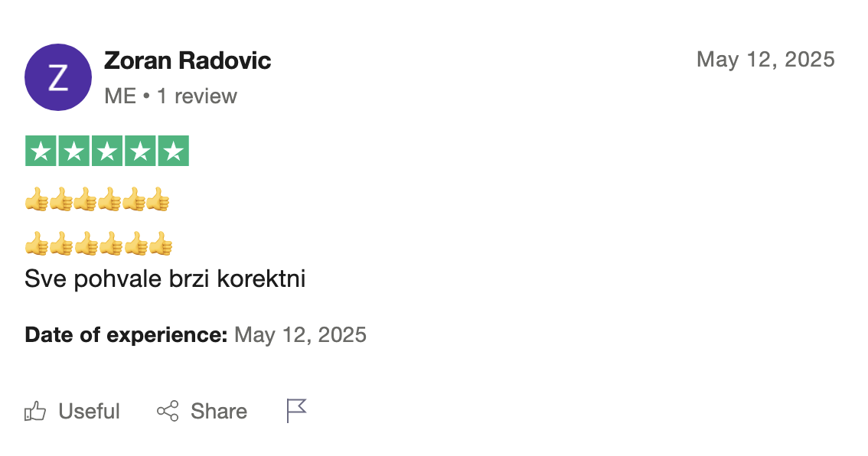Screen dimensions: 868x456
Task: Mark review as Useful via text label
Action: tap(89, 412)
